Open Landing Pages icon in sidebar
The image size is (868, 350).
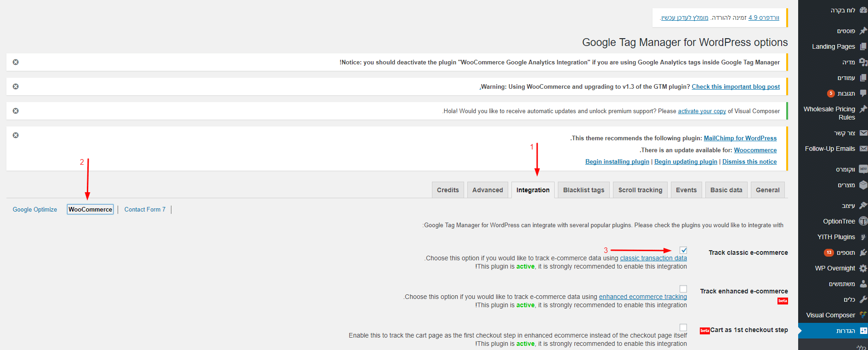(863, 46)
